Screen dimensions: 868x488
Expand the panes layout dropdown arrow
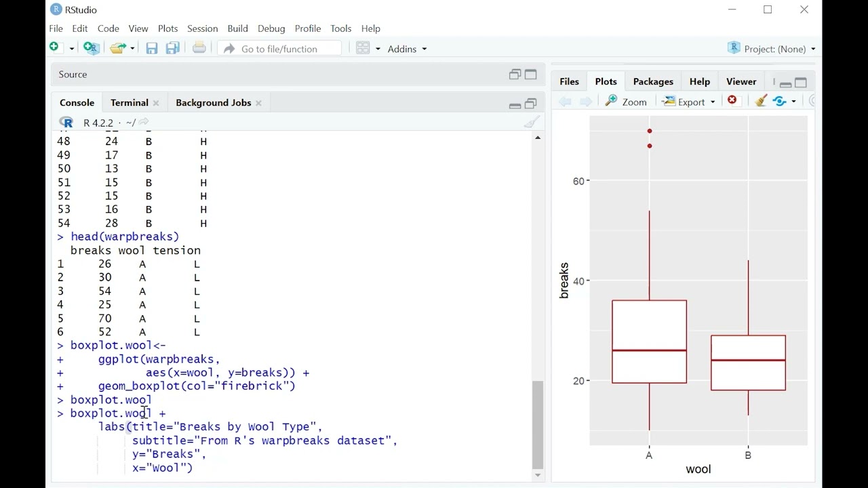click(378, 49)
